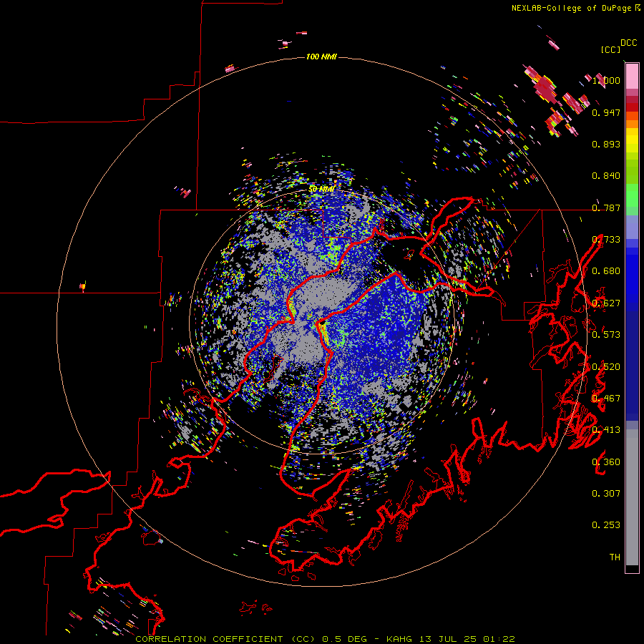This screenshot has width=644, height=644.
Task: Click the yellow color bar segment
Action: coord(632,140)
